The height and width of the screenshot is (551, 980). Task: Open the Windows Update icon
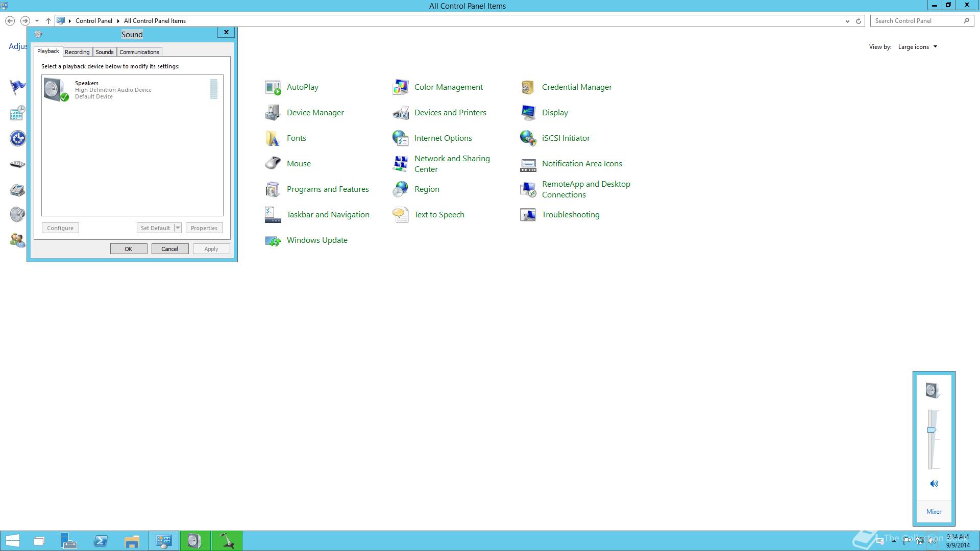(273, 240)
